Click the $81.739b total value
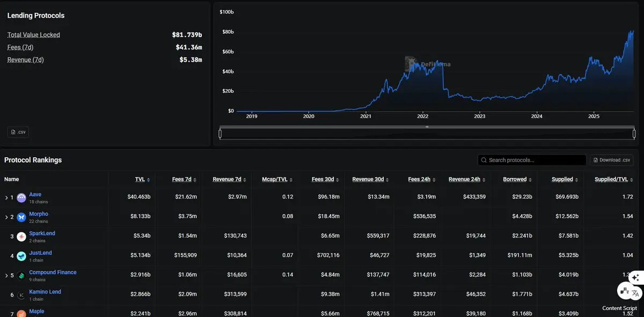 187,35
